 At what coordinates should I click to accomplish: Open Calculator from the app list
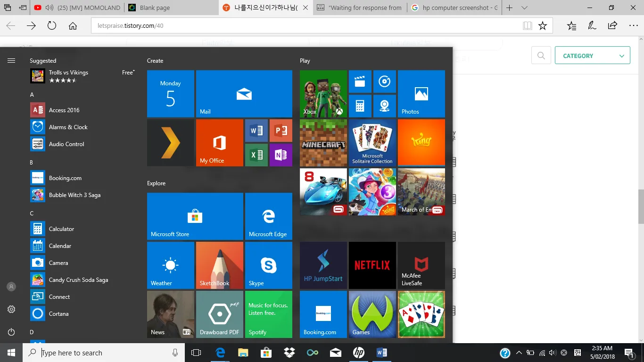(61, 229)
